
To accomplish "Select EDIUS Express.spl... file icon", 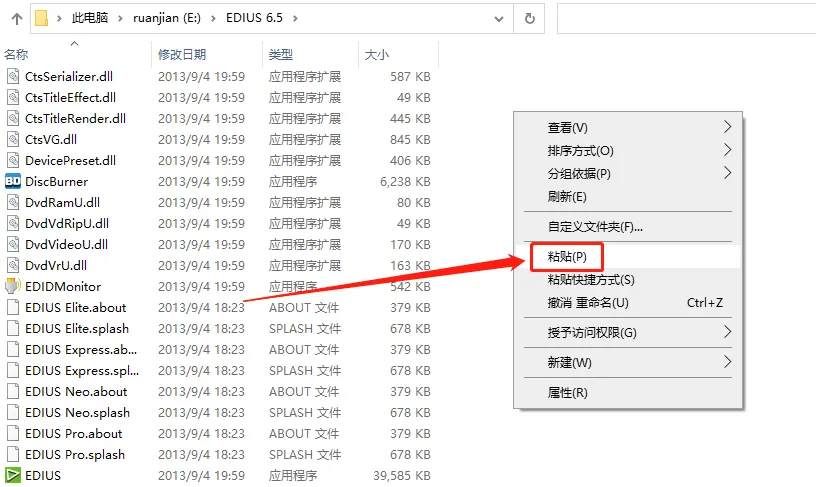I will click(13, 370).
